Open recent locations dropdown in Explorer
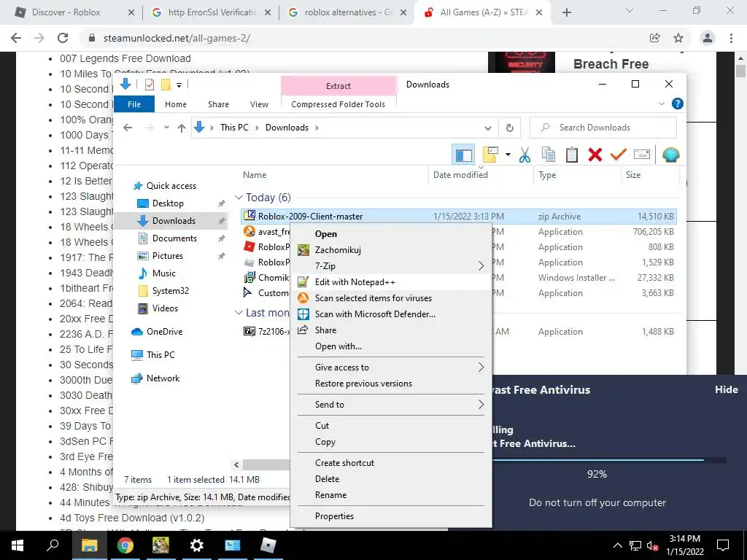 tap(166, 128)
